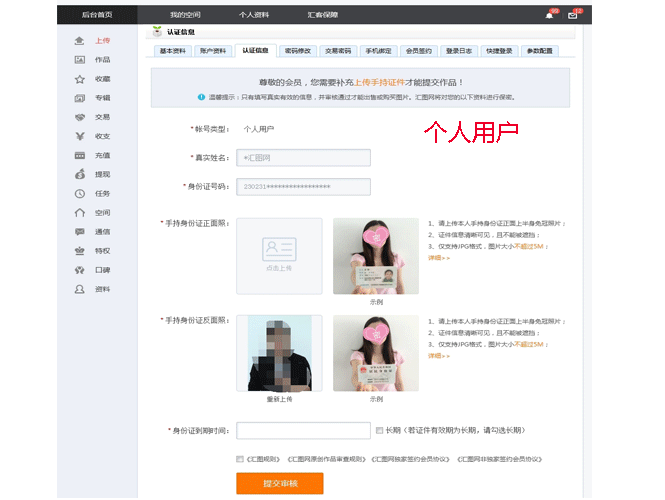Open the 密码修改 tab
This screenshot has height=500, width=665.
297,50
